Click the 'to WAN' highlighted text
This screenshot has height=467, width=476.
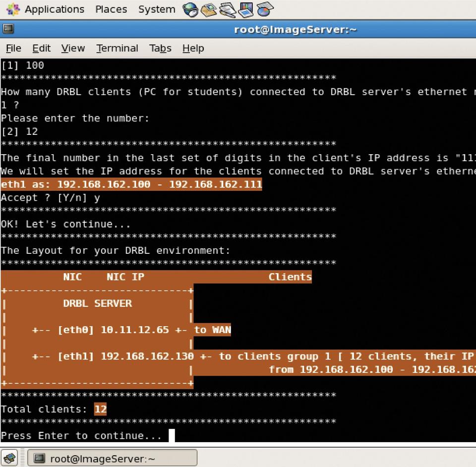click(x=213, y=330)
